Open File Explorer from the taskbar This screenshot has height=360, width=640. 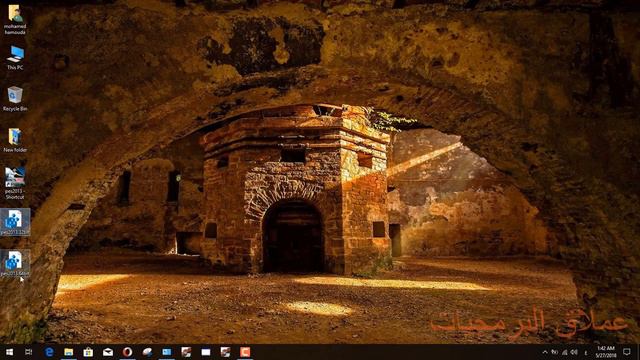point(69,352)
